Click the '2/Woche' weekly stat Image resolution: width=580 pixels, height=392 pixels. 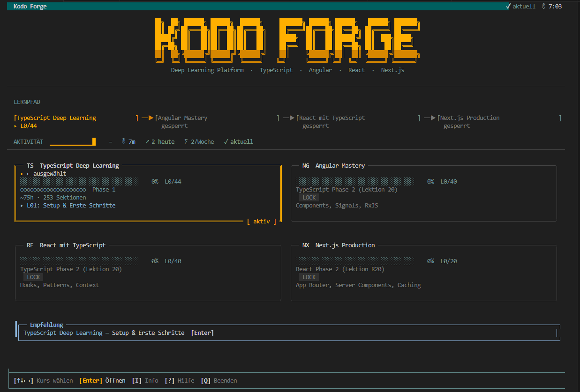click(x=199, y=141)
